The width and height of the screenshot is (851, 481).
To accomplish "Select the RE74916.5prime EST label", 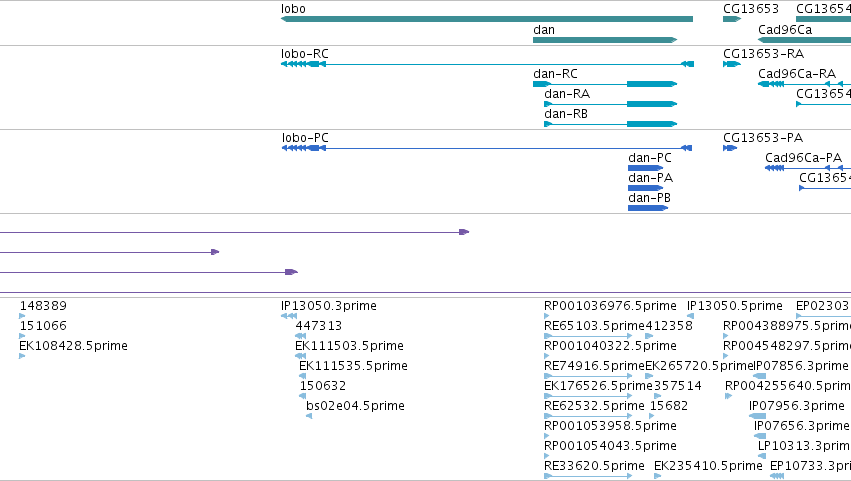I will (x=594, y=366).
